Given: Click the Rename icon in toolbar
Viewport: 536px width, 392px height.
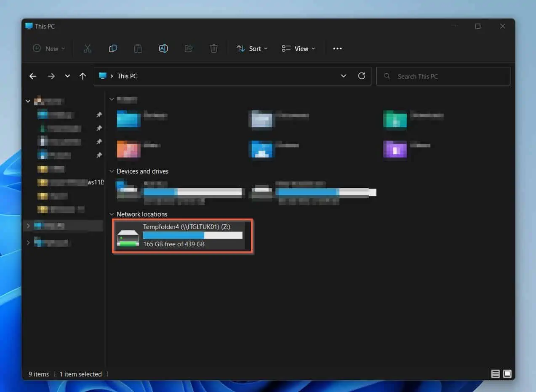Looking at the screenshot, I should (163, 48).
